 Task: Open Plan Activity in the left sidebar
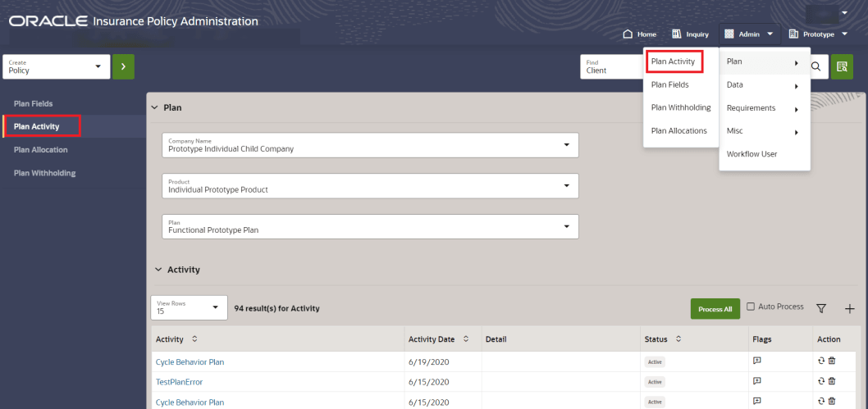[37, 126]
